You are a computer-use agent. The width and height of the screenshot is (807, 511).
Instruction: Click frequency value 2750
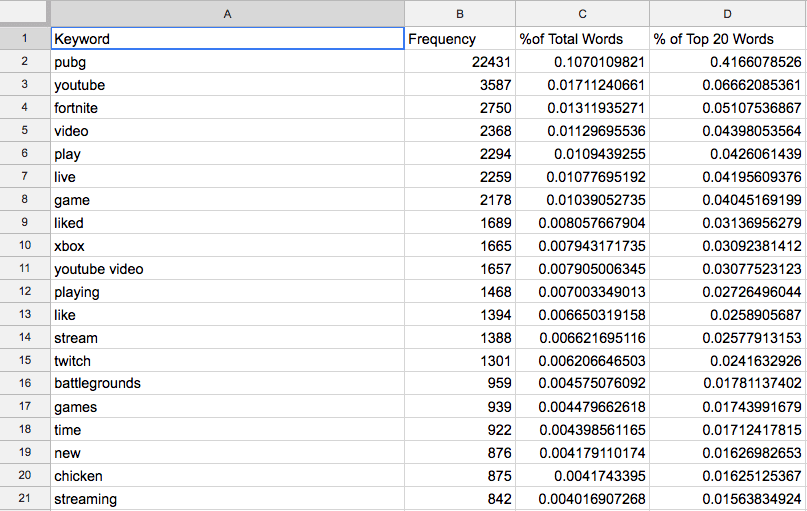click(460, 108)
